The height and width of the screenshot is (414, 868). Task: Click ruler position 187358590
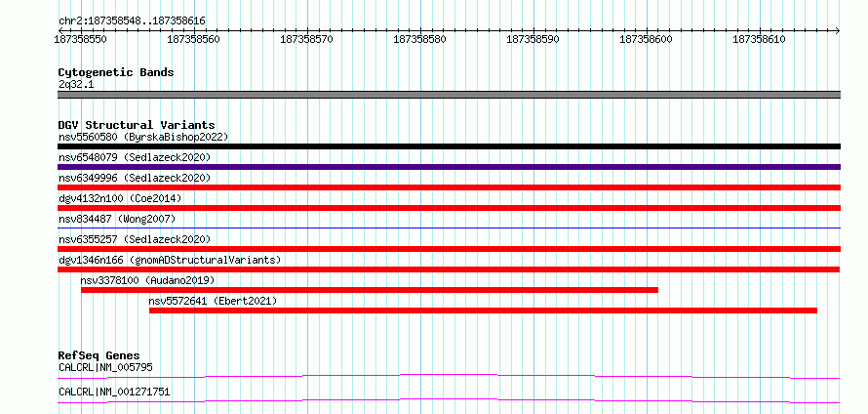pos(533,39)
